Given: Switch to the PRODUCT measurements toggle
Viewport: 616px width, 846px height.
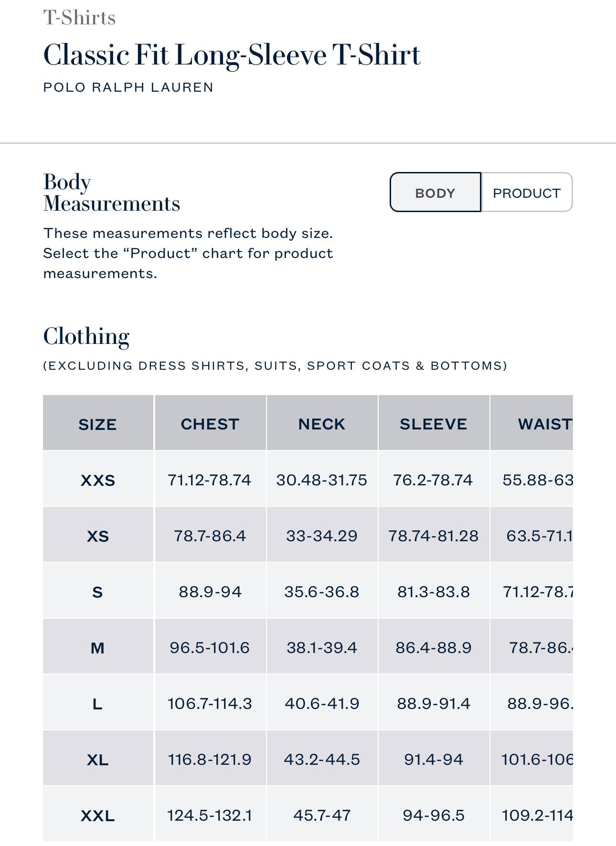Looking at the screenshot, I should pos(526,193).
